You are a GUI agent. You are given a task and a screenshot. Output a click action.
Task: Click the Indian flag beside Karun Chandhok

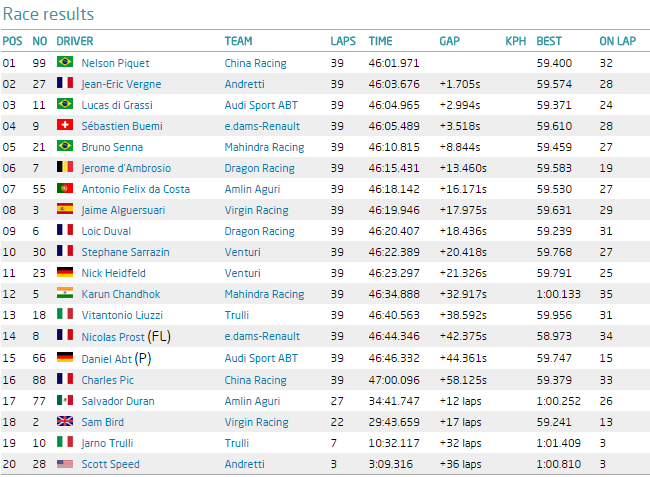tap(65, 294)
